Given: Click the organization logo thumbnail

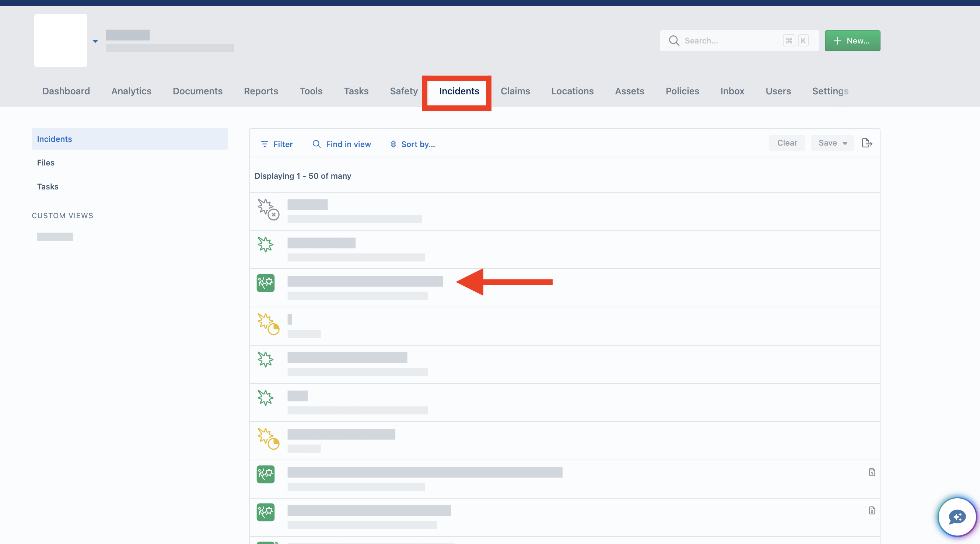Looking at the screenshot, I should point(60,41).
